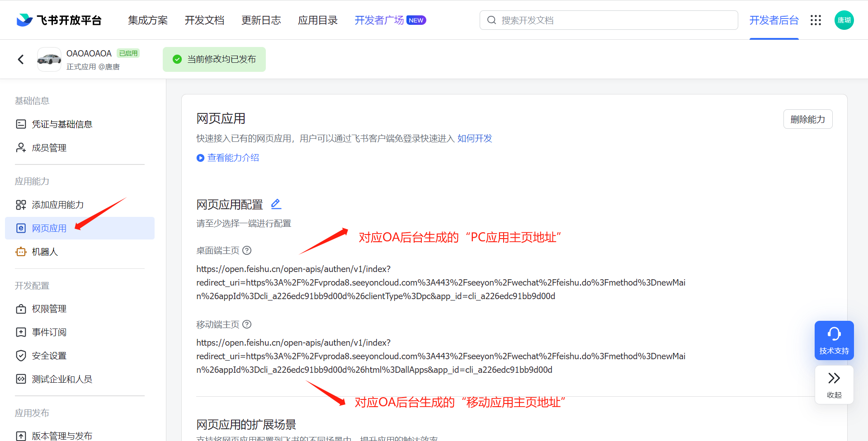This screenshot has width=868, height=441.
Task: Click the Feishu Open Platform logo
Action: [59, 20]
